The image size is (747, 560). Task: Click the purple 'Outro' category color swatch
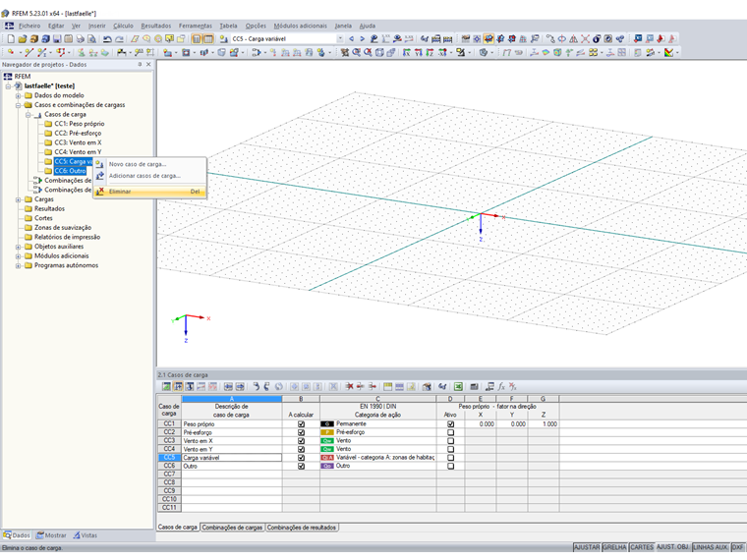point(326,466)
